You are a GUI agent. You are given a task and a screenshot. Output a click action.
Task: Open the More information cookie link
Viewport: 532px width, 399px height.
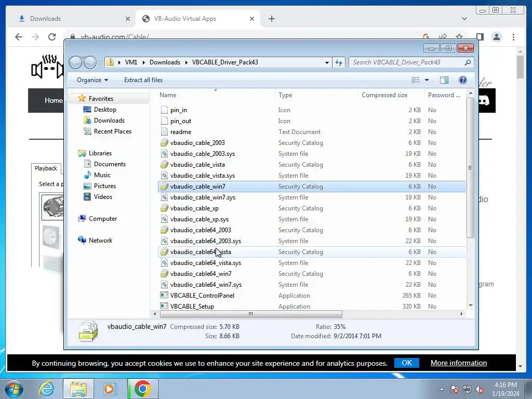(458, 363)
